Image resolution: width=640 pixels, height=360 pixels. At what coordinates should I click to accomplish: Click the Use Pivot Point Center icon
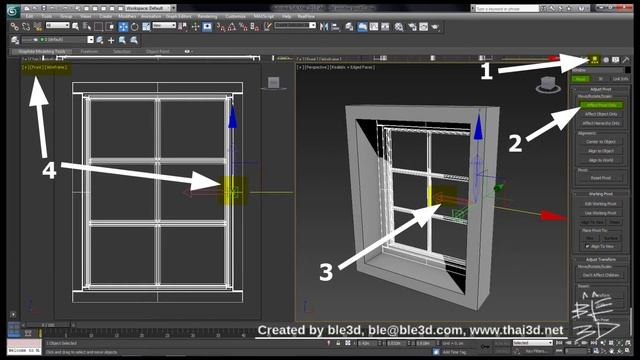(x=182, y=27)
